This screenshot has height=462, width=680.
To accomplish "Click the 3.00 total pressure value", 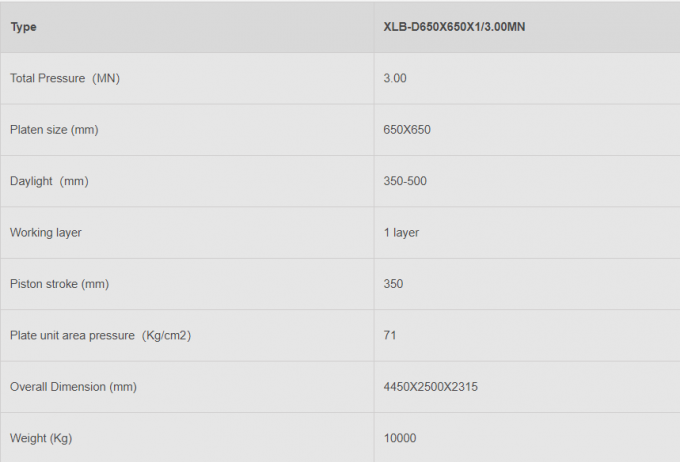I will [x=395, y=78].
